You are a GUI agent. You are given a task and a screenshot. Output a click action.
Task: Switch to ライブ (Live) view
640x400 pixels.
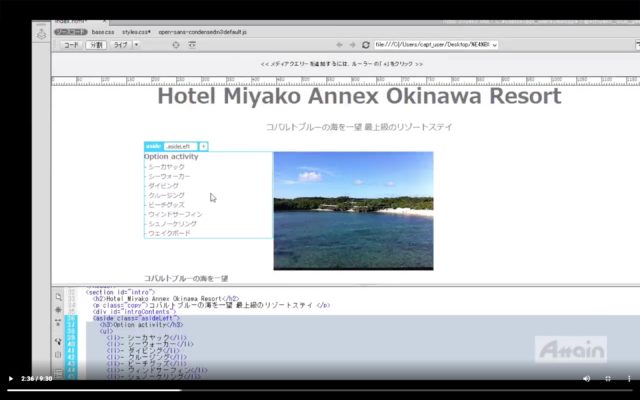[x=120, y=45]
